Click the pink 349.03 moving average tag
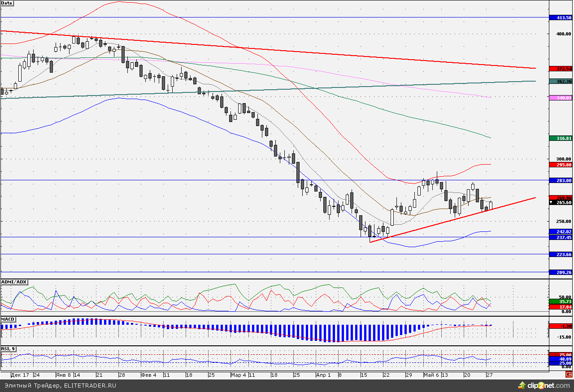574x392 pixels. (x=561, y=97)
